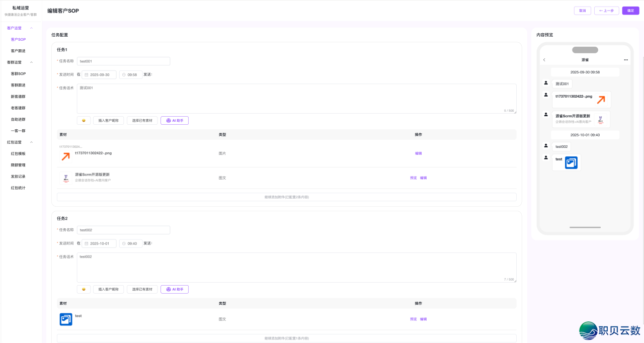644x343 pixels.
Task: Click the test001 task name input field
Action: (x=123, y=61)
